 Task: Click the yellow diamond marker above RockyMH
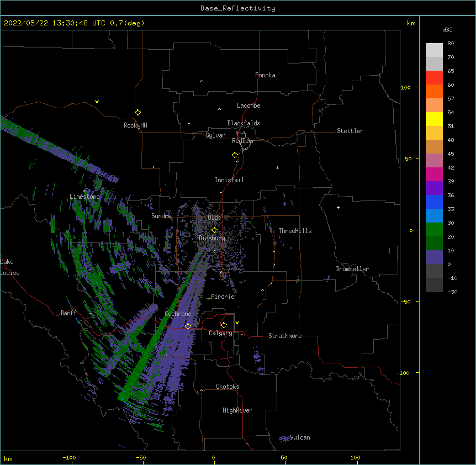click(x=137, y=113)
